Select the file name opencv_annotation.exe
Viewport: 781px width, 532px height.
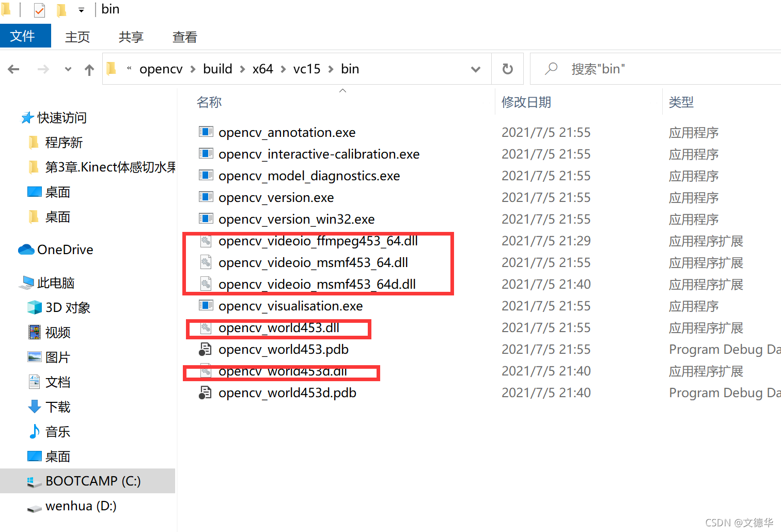tap(287, 133)
